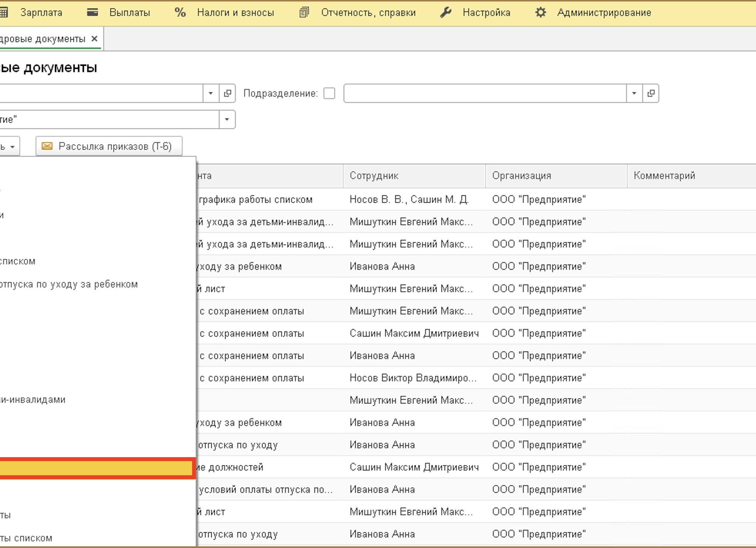Close the Кадровые документы tab
This screenshot has width=756, height=548.
94,38
